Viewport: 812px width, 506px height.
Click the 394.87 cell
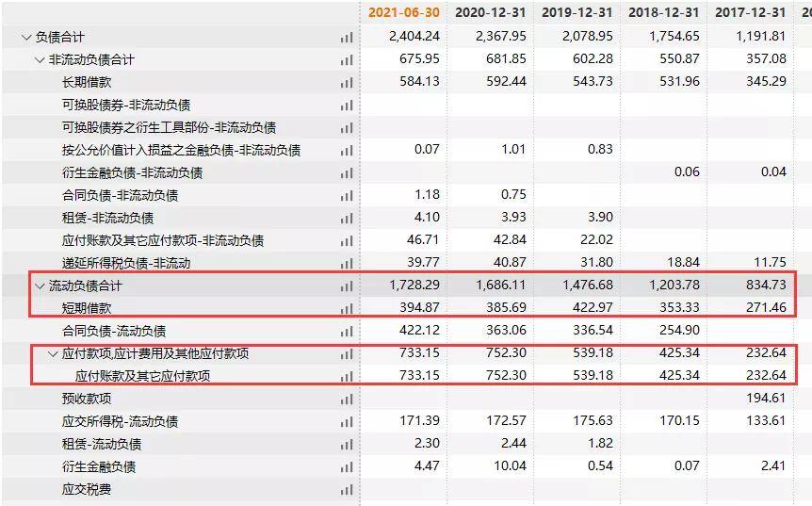(419, 307)
